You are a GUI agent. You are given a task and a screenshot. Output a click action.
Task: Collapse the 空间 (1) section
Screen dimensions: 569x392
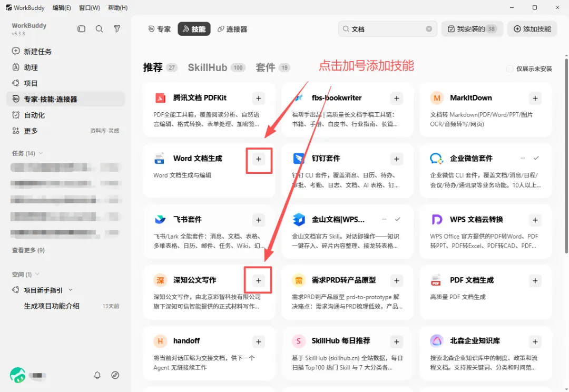click(37, 274)
